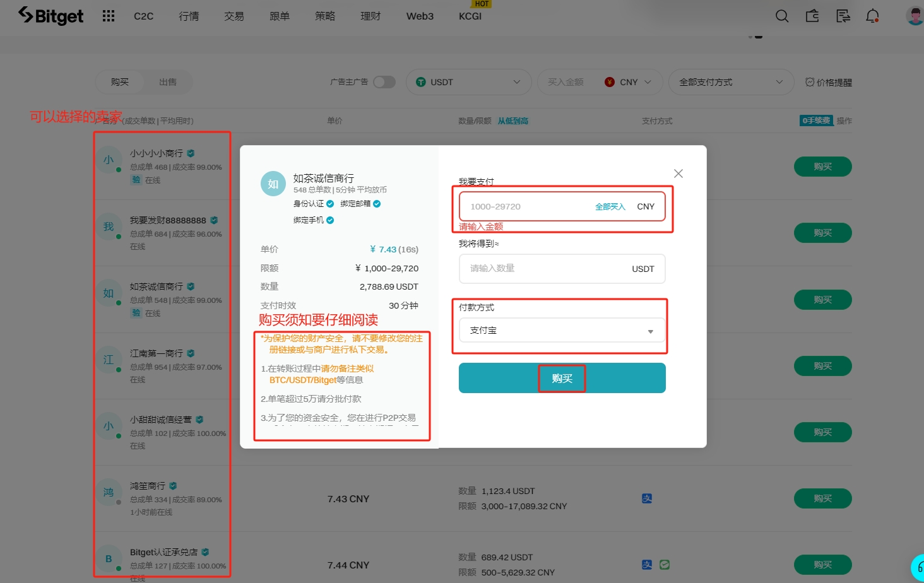
Task: Click seller name 小甜甜诚信经营
Action: coord(161,420)
